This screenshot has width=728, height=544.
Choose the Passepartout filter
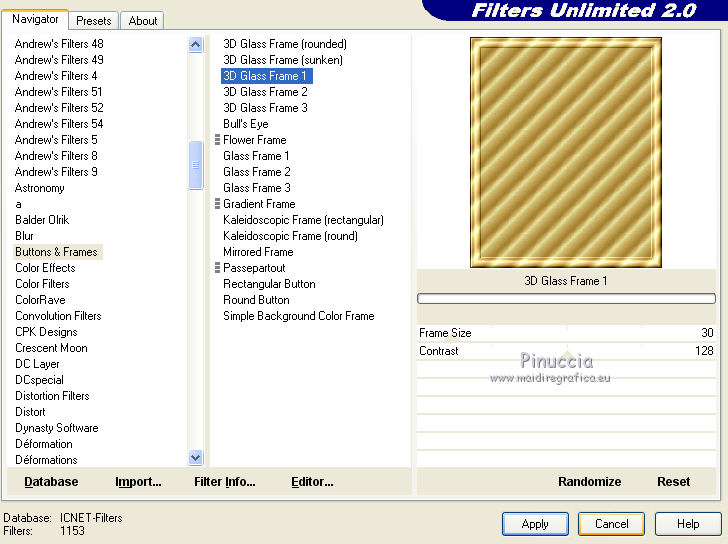click(254, 268)
